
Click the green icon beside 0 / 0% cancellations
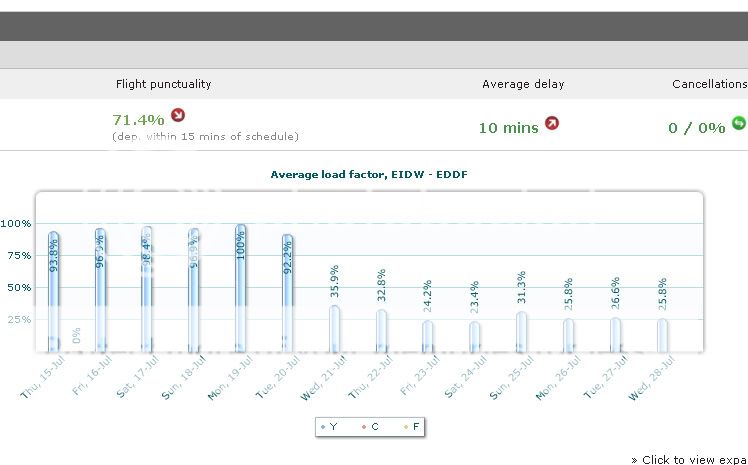pos(739,123)
